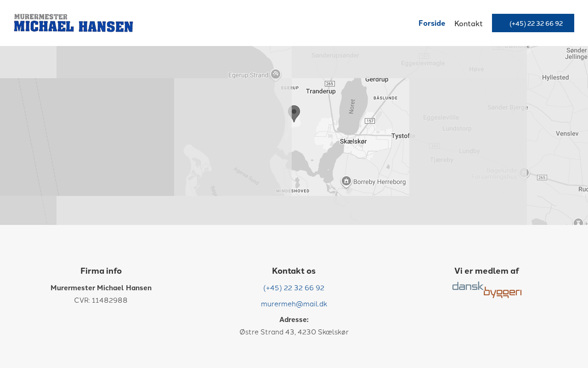
Task: Click the Kontakt os heading
Action: coord(294,271)
